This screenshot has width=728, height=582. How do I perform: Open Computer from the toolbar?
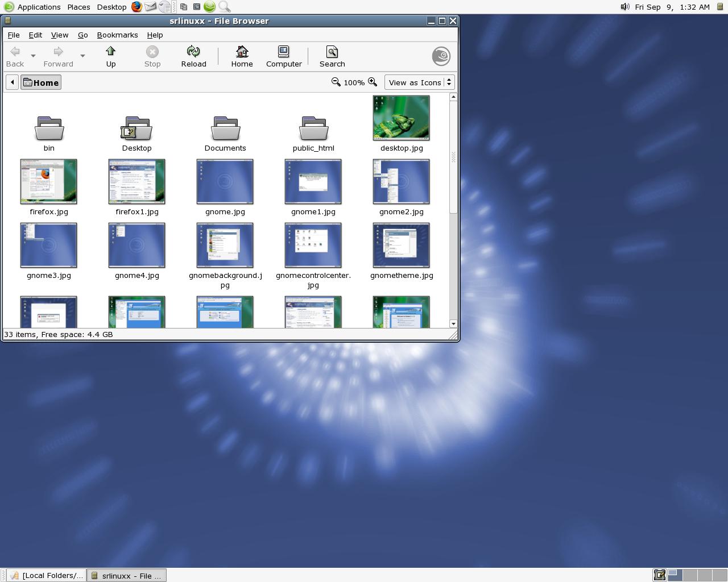284,56
